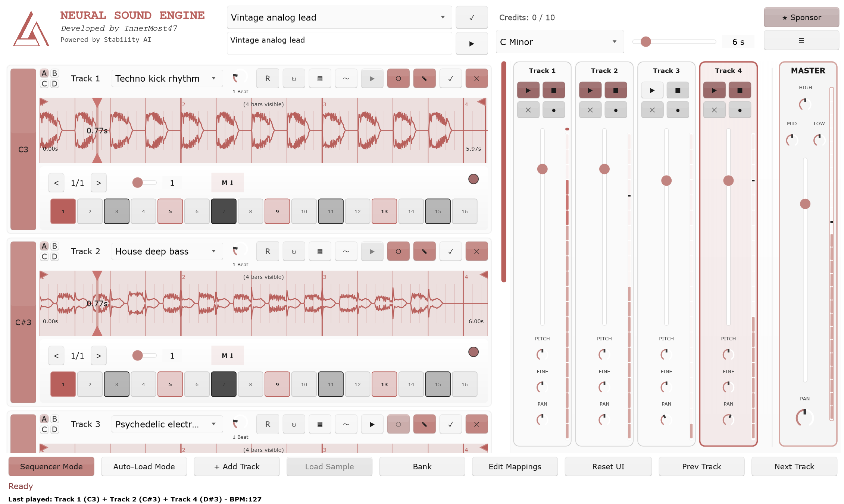Remove Track 1 with its X button
This screenshot has width=844, height=504.
click(x=476, y=79)
